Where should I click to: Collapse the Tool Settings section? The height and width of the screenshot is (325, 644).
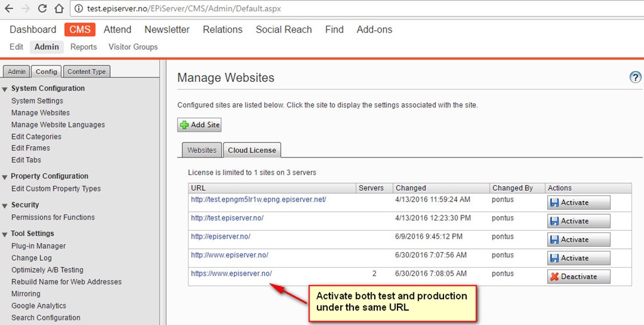click(x=5, y=234)
